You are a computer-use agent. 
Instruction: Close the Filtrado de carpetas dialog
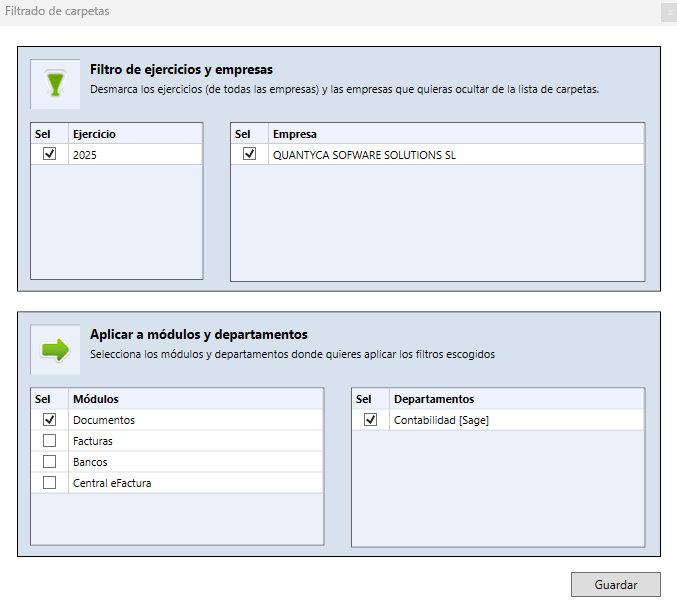tap(670, 13)
